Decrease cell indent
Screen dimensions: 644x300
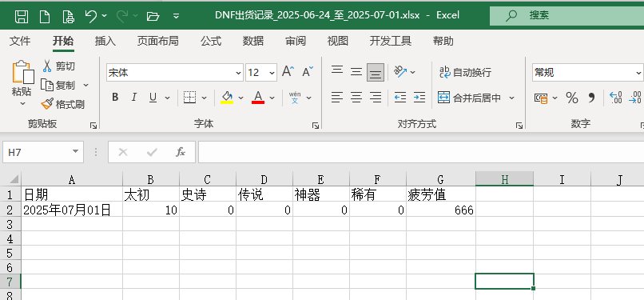click(400, 98)
